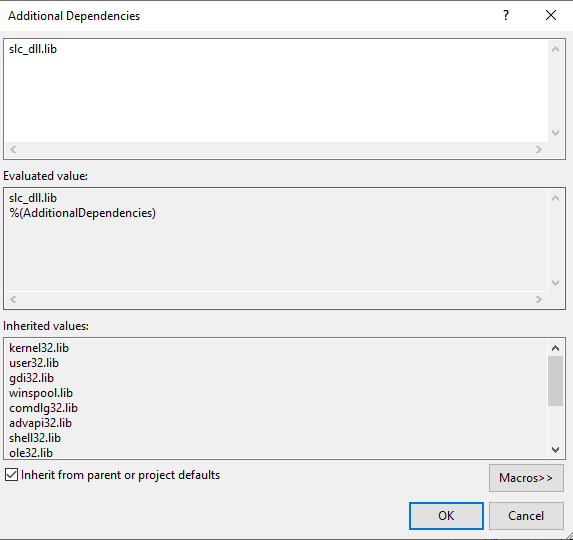This screenshot has width=573, height=540.
Task: Click scroll right arrow in Evaluated value box
Action: (539, 300)
